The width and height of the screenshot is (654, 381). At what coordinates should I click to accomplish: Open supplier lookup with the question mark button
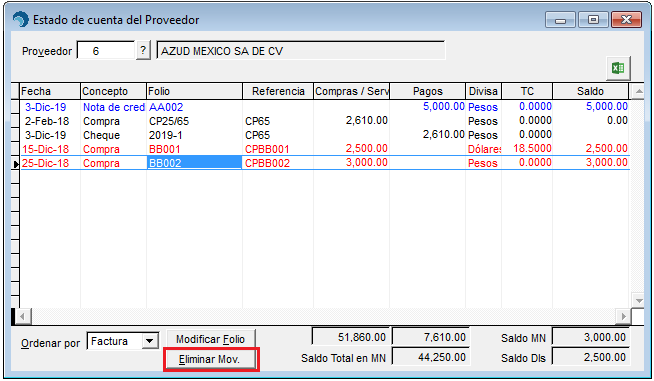click(143, 51)
